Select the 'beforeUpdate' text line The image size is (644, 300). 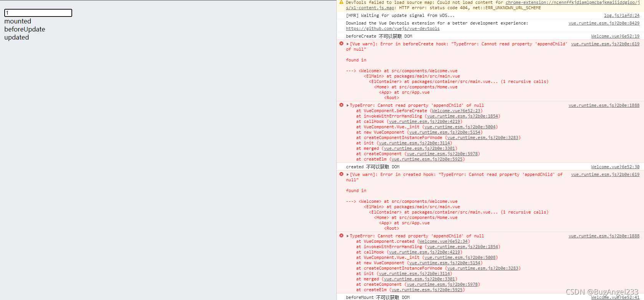click(x=25, y=30)
